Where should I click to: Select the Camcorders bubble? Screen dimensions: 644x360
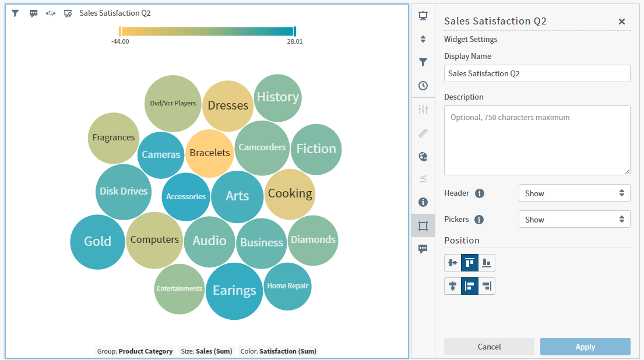[262, 148]
